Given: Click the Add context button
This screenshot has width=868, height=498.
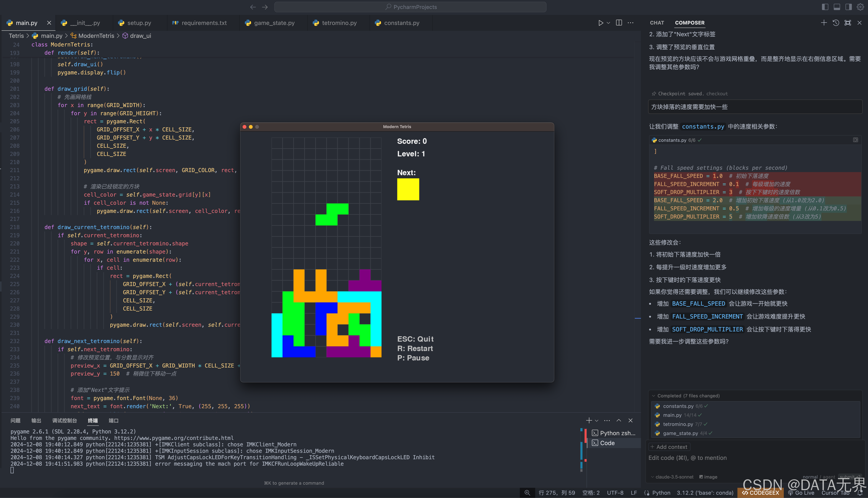Looking at the screenshot, I should (669, 447).
